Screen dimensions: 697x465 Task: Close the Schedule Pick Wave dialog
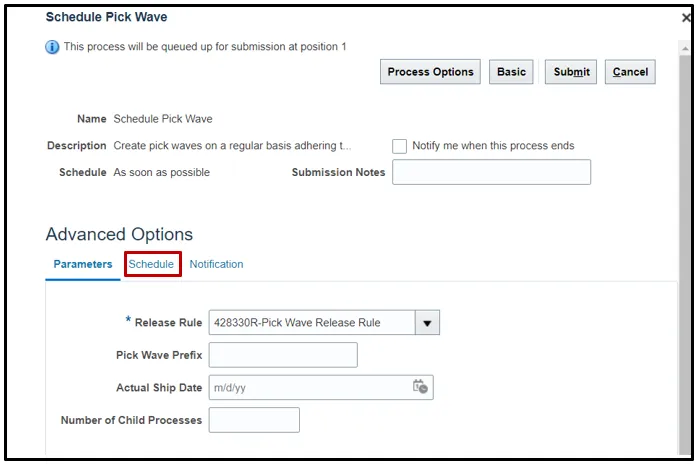pos(687,18)
